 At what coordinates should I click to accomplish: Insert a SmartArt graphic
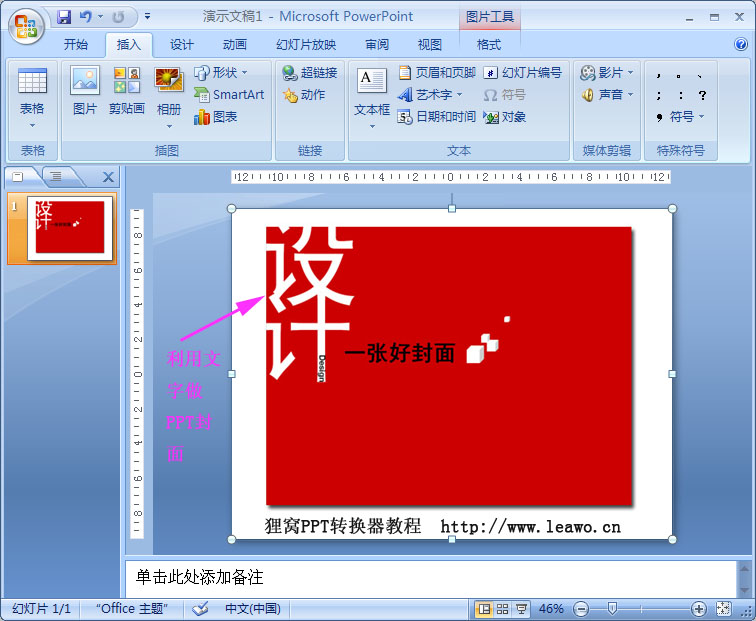point(230,94)
